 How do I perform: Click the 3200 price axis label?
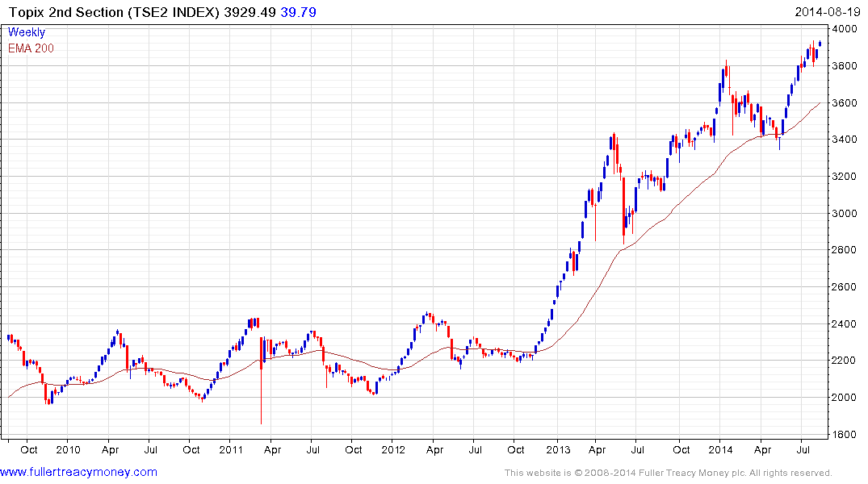coord(845,177)
